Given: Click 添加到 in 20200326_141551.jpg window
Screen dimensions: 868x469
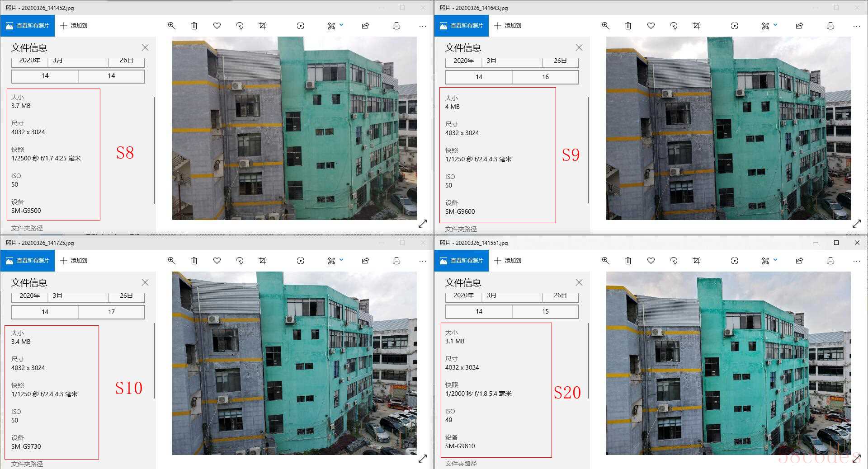Looking at the screenshot, I should [508, 261].
